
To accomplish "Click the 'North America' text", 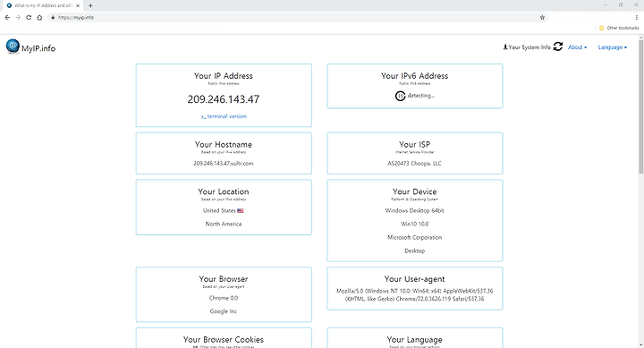I will point(224,224).
